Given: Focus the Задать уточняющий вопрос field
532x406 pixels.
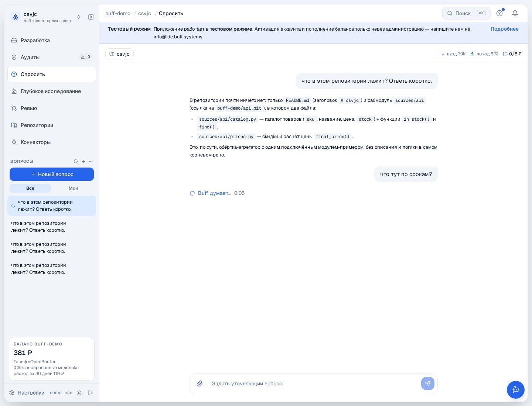Looking at the screenshot, I should click(314, 383).
